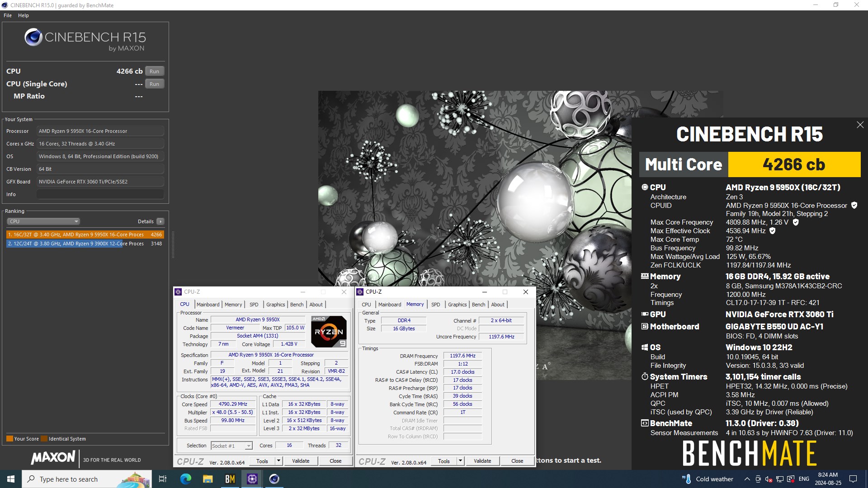Switch to Cinebench app on taskbar
868x488 pixels.
274,479
